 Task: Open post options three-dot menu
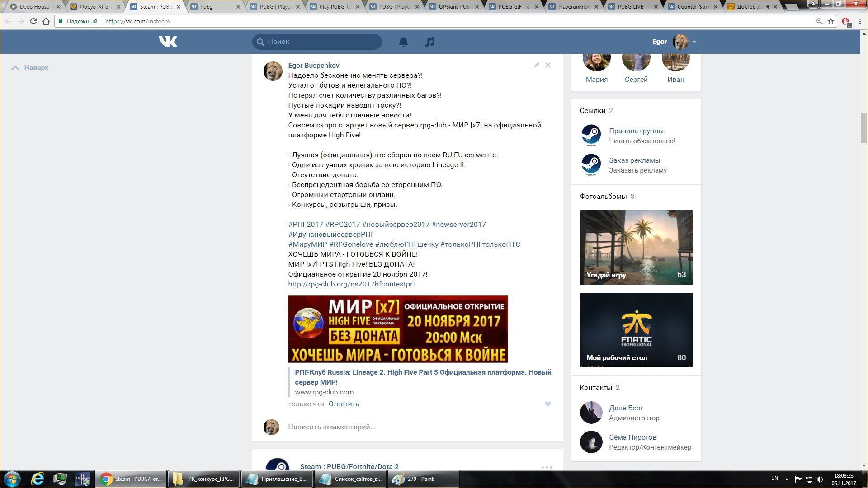547,467
